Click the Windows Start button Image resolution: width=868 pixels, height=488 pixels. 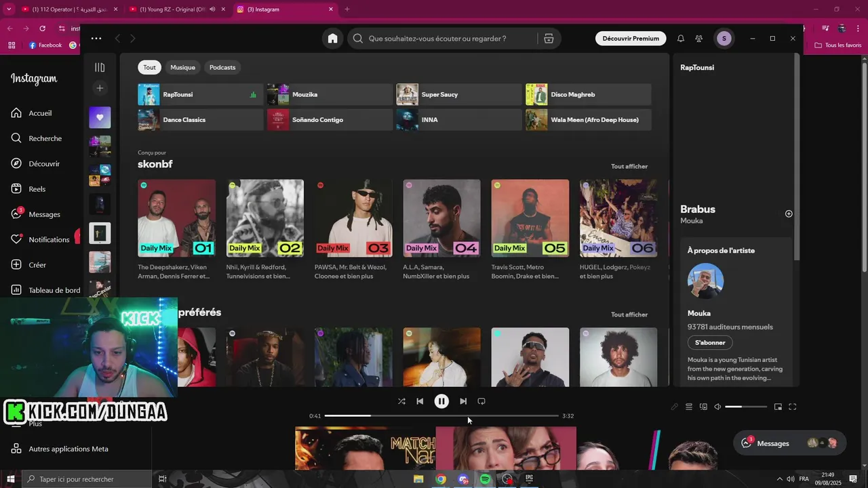(x=11, y=479)
